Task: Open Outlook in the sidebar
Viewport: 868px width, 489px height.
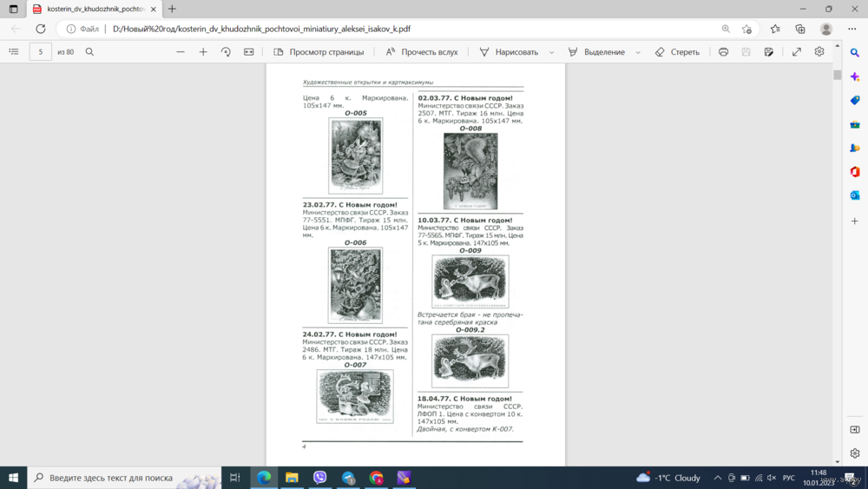Action: 855,195
